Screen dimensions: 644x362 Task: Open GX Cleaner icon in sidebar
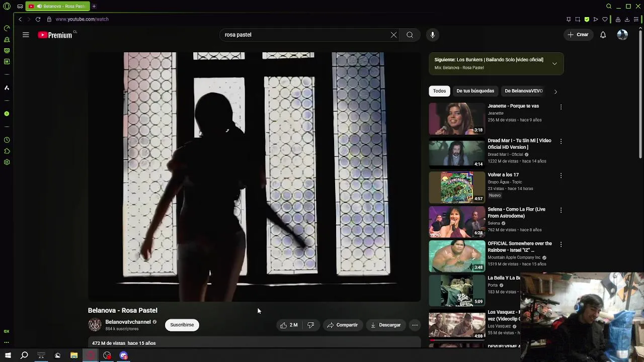[7, 40]
